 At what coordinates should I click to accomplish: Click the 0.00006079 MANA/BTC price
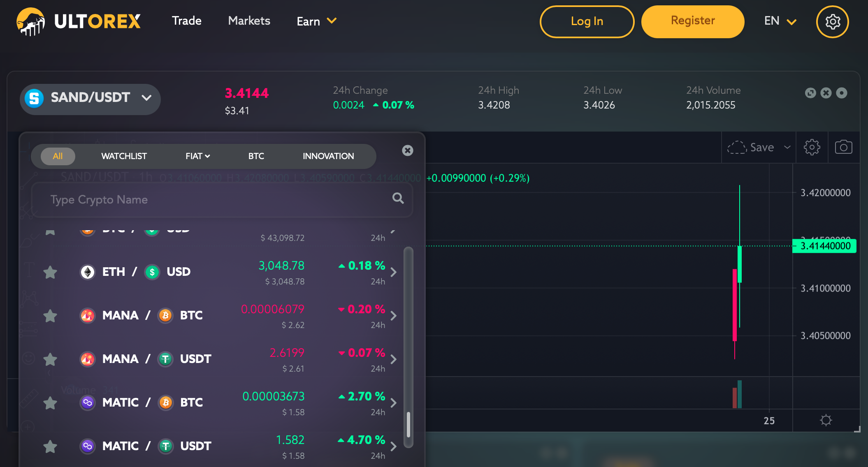point(272,309)
